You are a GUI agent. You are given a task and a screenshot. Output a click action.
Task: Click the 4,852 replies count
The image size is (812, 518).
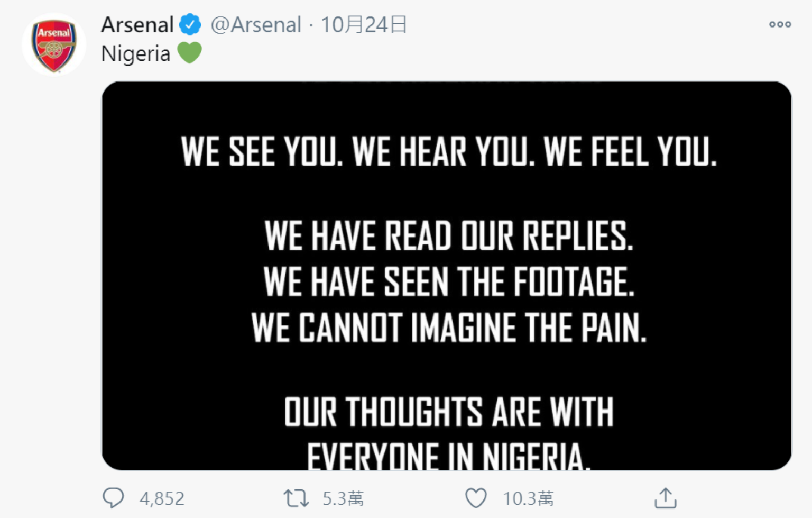click(x=162, y=498)
